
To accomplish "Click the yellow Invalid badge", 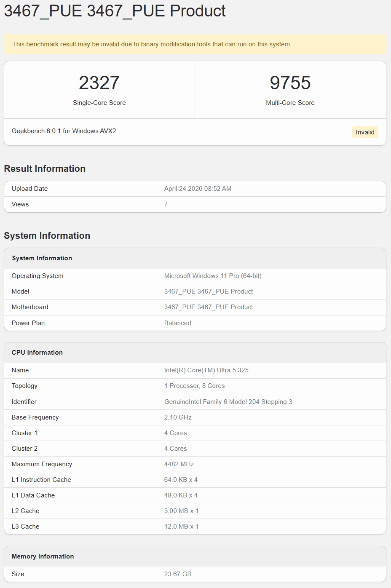I will pos(365,132).
